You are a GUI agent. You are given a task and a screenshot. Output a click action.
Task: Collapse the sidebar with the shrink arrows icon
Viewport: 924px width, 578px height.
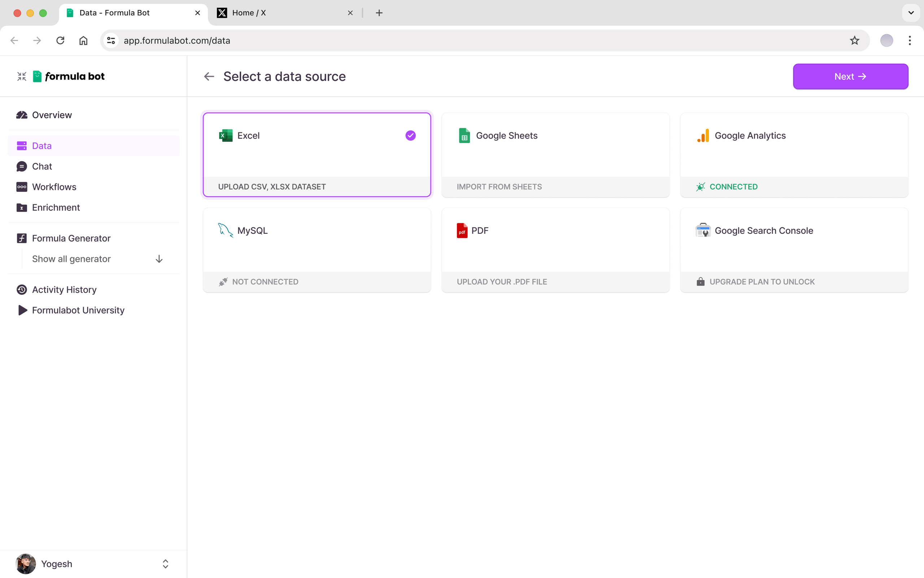coord(22,77)
